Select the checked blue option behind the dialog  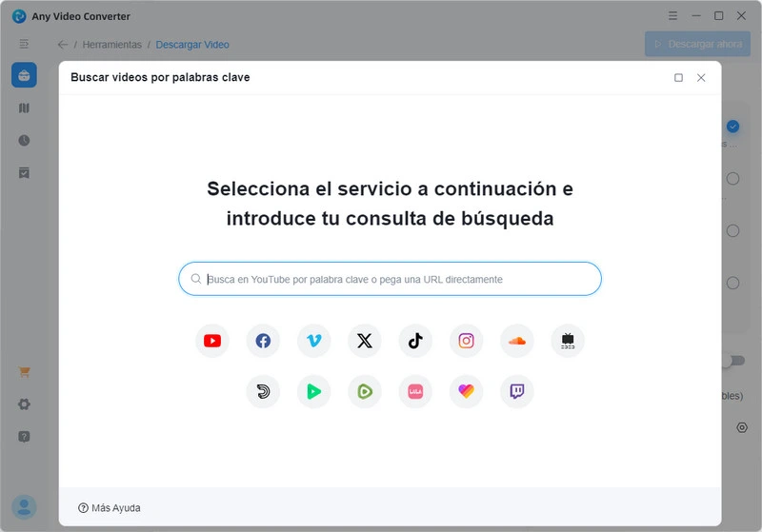point(732,127)
